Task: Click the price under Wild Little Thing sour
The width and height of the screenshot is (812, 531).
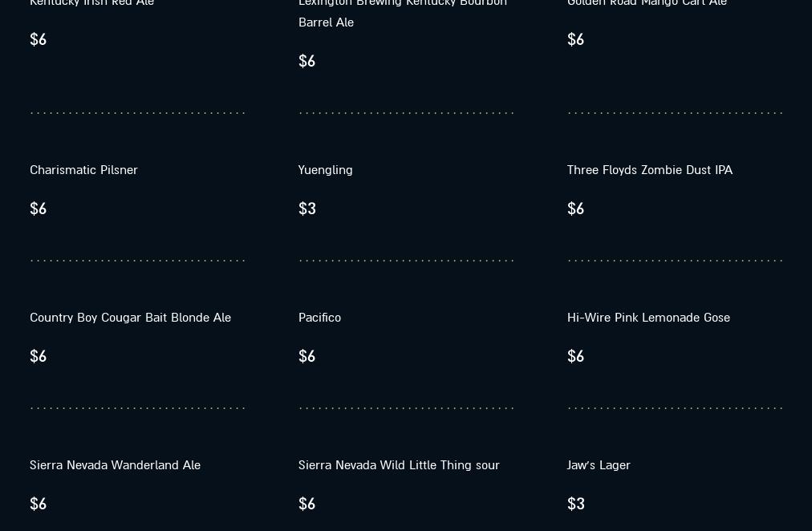Action: pos(307,504)
